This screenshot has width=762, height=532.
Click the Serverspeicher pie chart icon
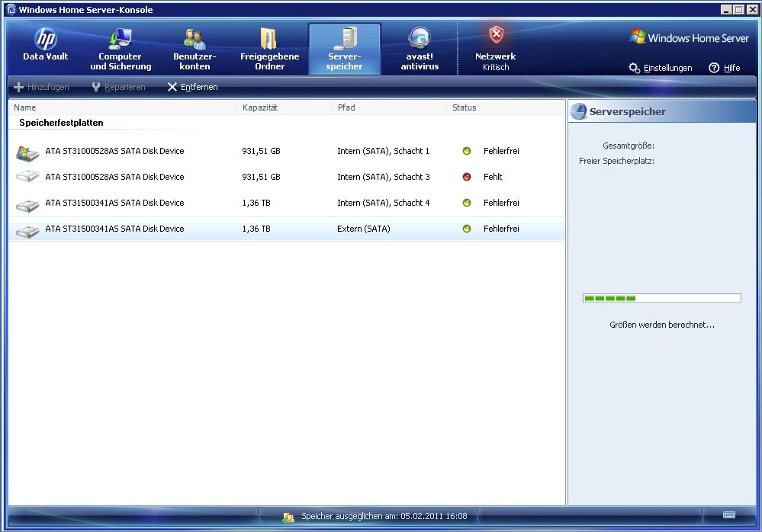tap(579, 111)
